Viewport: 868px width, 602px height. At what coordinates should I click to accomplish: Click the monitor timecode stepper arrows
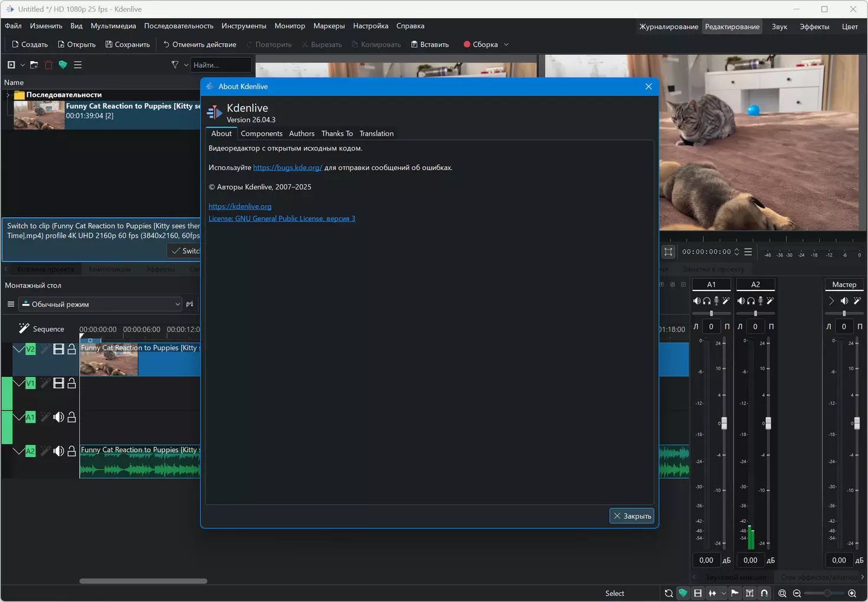click(736, 252)
